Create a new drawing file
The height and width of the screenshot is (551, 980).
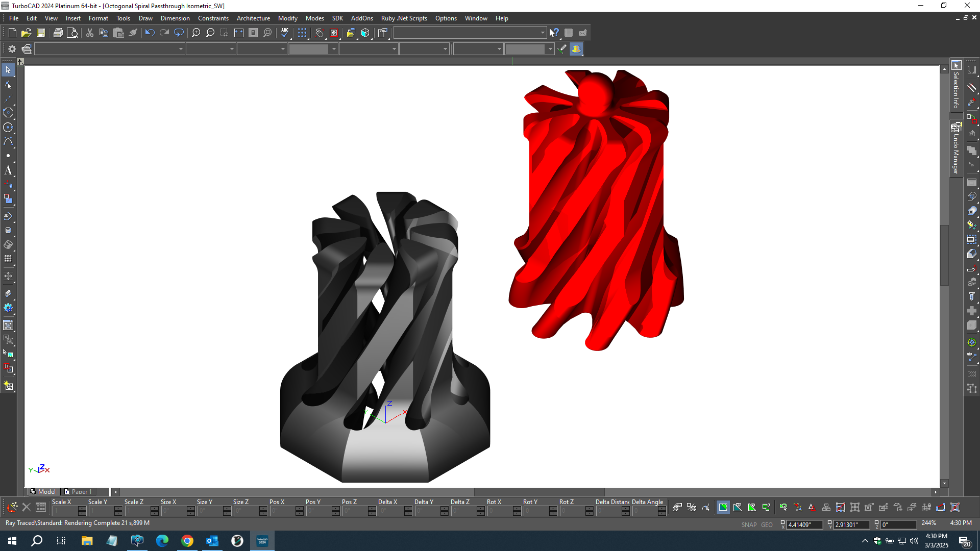tap(12, 33)
